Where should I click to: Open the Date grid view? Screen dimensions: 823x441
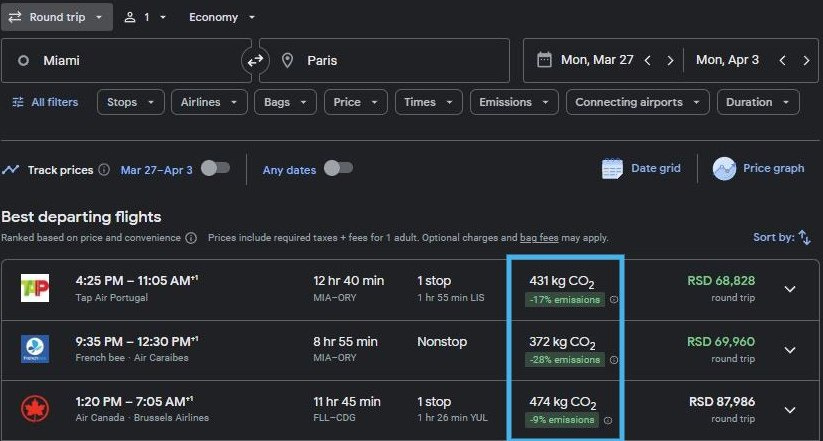[x=641, y=169]
